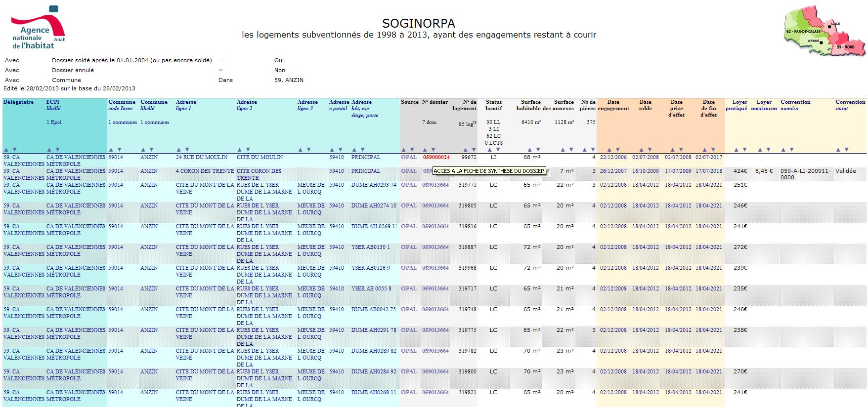
Task: Sort Convention numéro column descending
Action: (x=791, y=150)
